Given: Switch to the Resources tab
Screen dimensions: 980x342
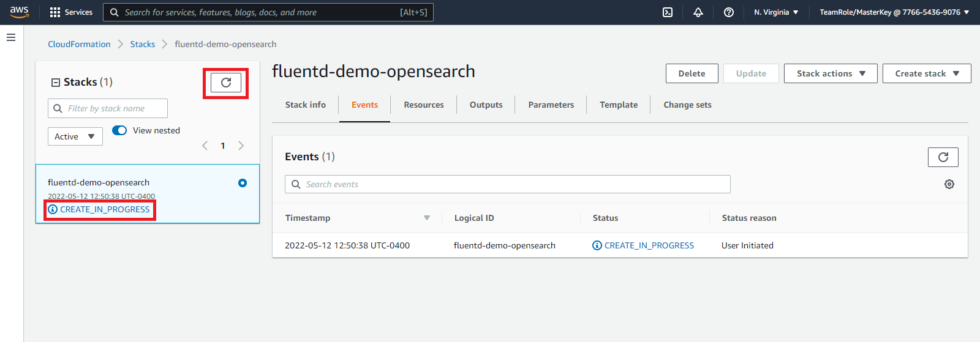Looking at the screenshot, I should pyautogui.click(x=424, y=105).
